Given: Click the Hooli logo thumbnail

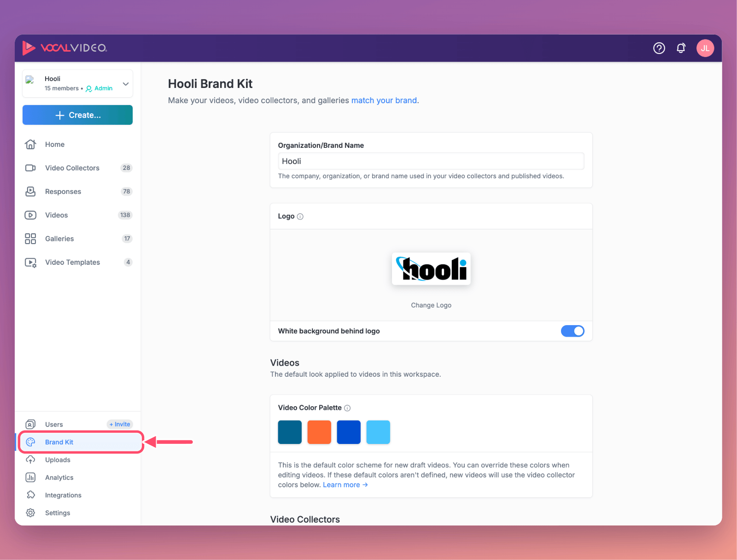Looking at the screenshot, I should click(x=431, y=268).
